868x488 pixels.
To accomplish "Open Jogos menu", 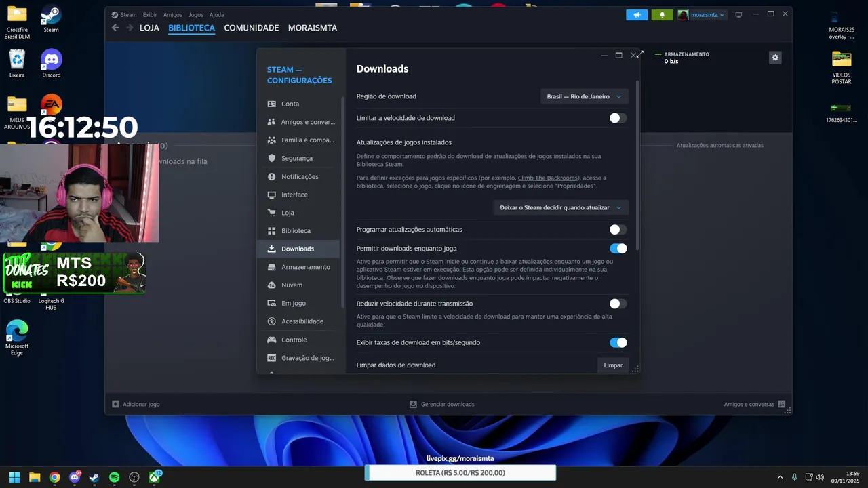I will (196, 14).
